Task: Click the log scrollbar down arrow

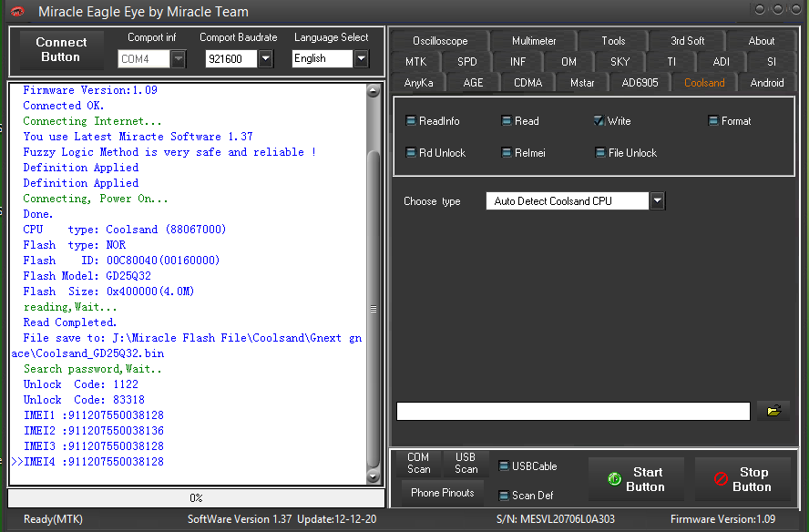Action: pos(373,476)
